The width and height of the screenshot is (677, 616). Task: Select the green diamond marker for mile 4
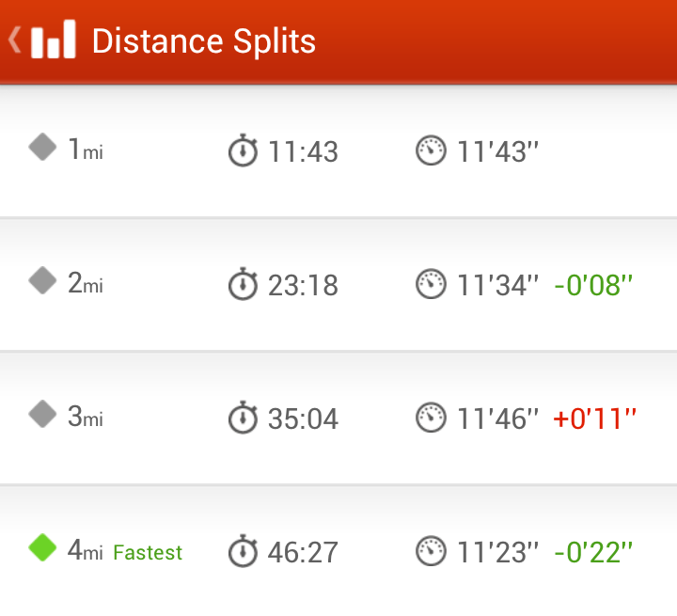(x=42, y=547)
